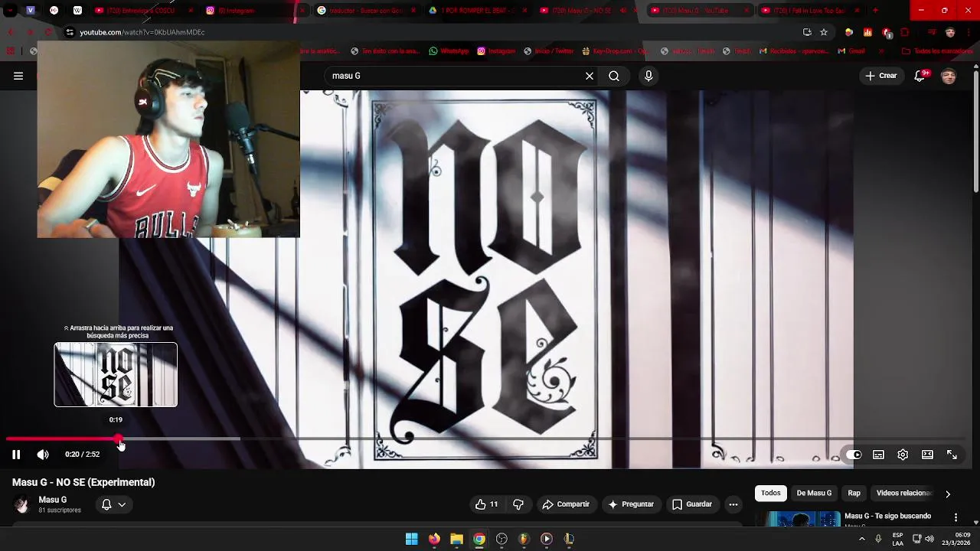Open the tab search dropdown at top-left
The height and width of the screenshot is (551, 980).
10,11
